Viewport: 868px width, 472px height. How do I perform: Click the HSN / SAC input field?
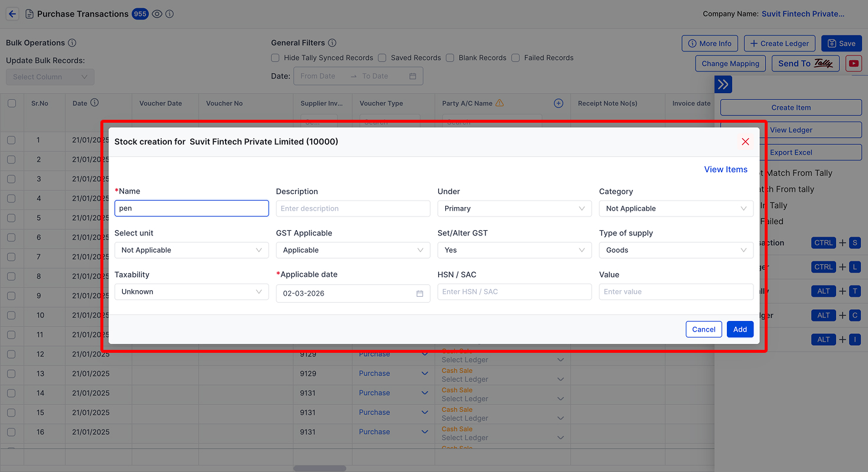pos(514,291)
